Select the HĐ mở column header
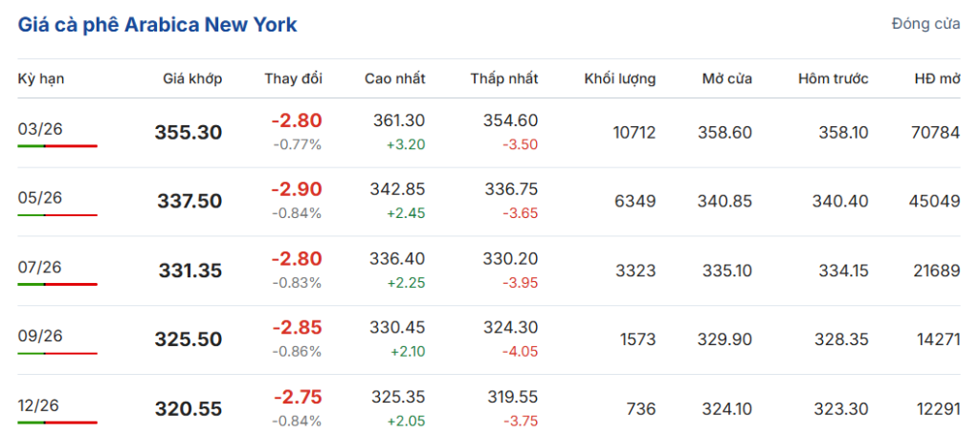 pyautogui.click(x=936, y=78)
